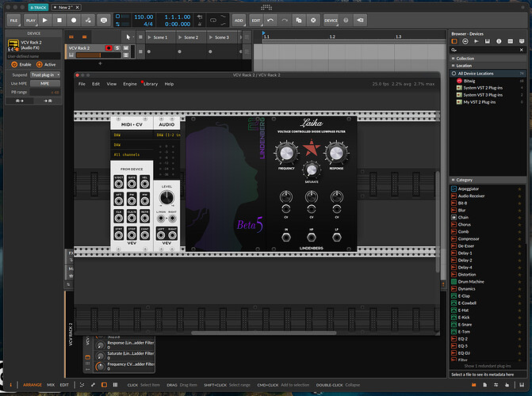Select All Device Locations row

coord(488,73)
